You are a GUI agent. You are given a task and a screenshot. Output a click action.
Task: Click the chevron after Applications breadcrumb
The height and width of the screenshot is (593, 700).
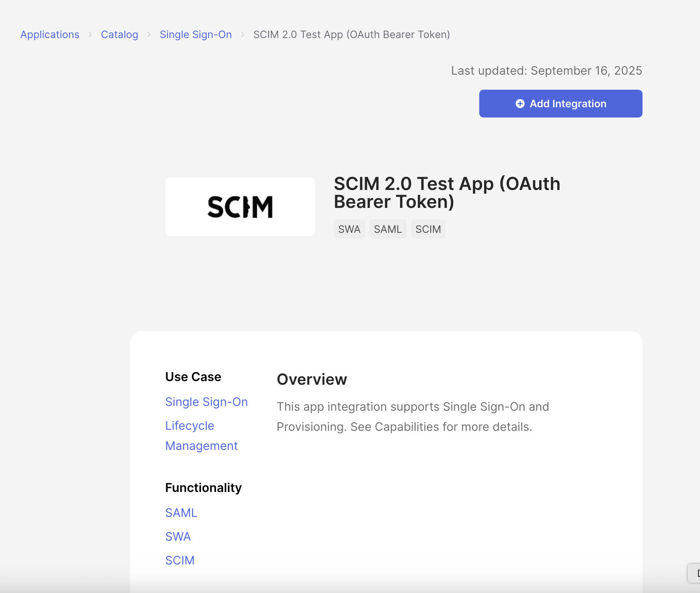point(90,34)
